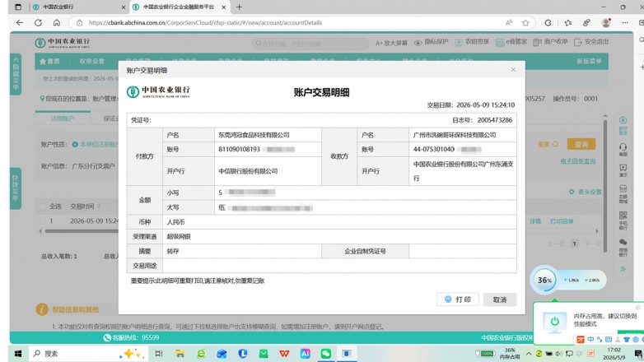Click the vertical scrollbar in the page panel

point(605,184)
